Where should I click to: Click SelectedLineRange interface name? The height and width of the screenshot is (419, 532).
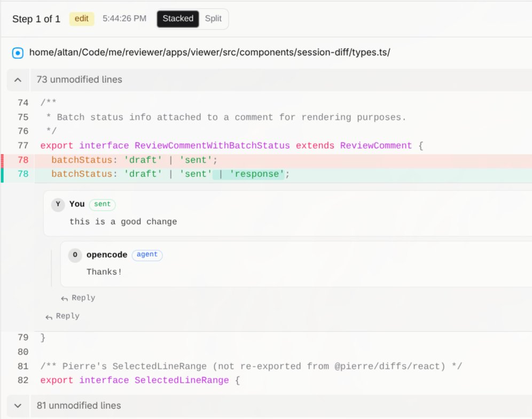click(x=182, y=381)
